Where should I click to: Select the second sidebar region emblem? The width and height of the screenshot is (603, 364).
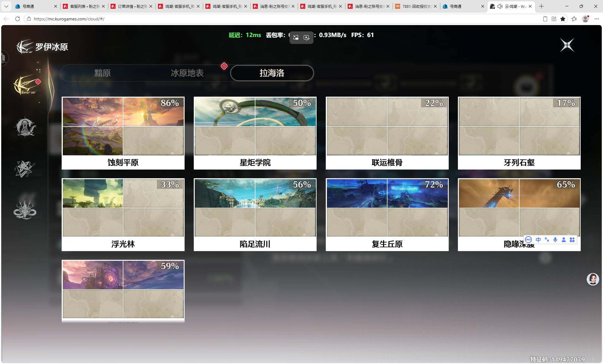pos(25,127)
